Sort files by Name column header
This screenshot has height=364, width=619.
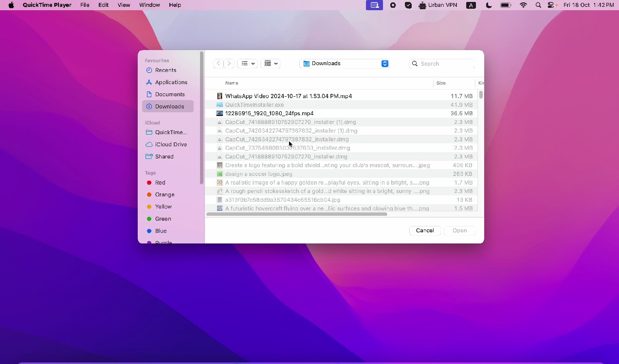coord(232,83)
